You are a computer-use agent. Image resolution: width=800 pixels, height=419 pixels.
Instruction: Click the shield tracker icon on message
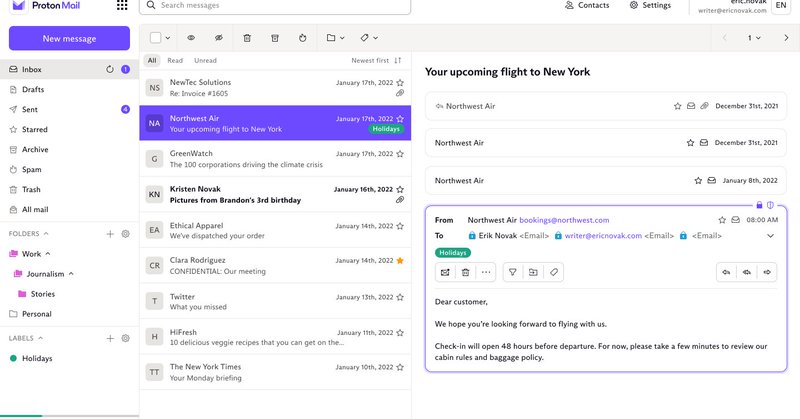[x=770, y=205]
